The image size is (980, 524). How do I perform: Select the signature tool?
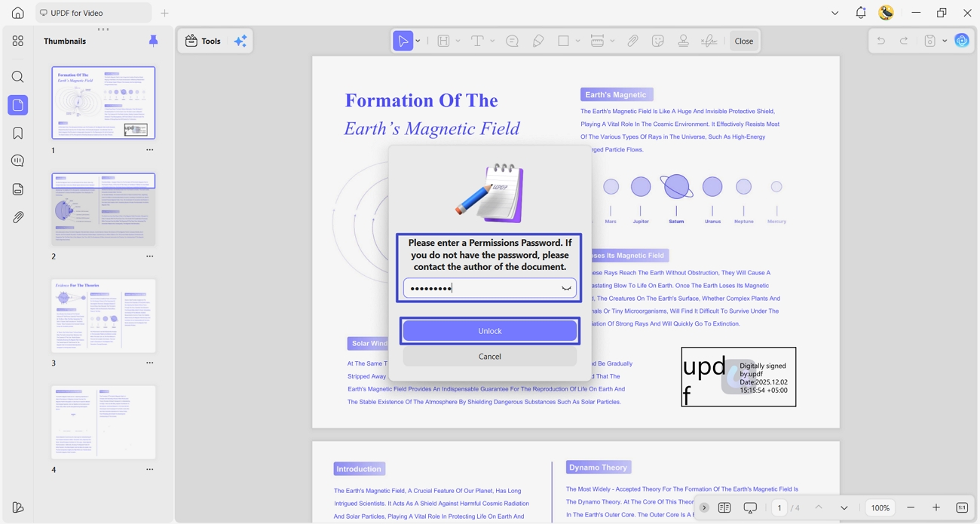(x=709, y=41)
